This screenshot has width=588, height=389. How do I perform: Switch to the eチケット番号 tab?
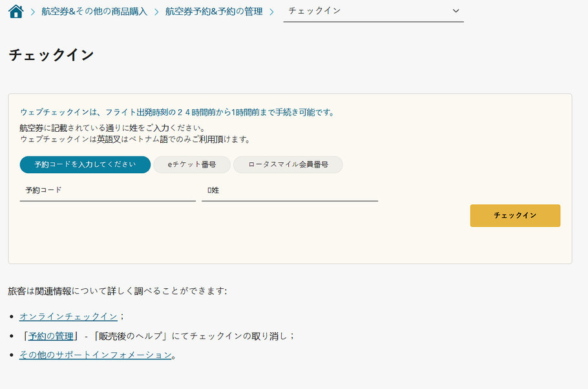(x=192, y=165)
